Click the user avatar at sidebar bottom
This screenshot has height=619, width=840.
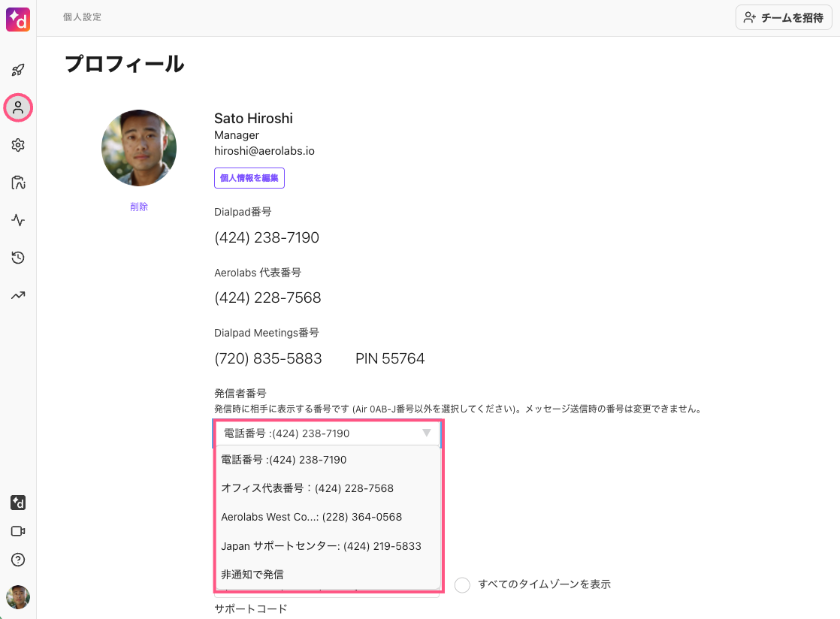tap(18, 597)
